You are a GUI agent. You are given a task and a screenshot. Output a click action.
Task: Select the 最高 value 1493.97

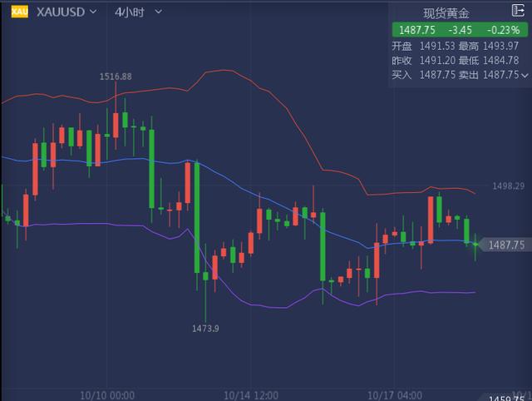pyautogui.click(x=500, y=46)
